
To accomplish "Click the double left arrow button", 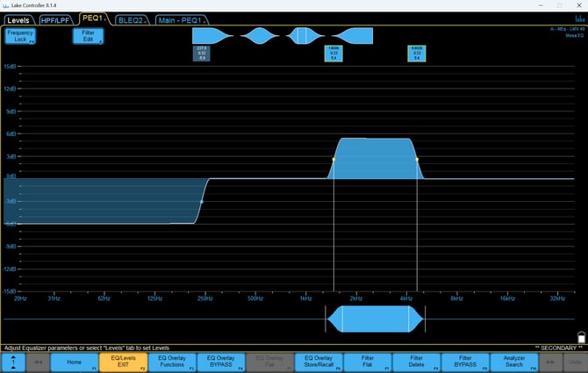I will (38, 361).
